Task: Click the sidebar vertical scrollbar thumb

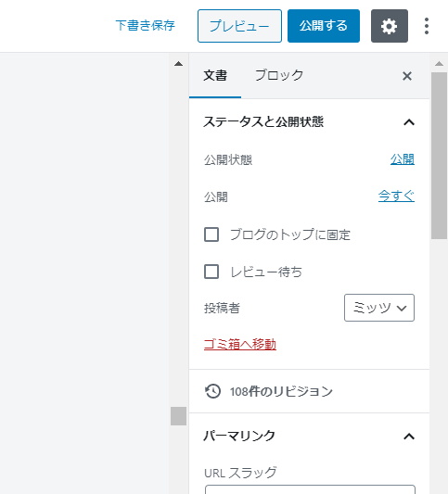Action: click(x=439, y=156)
